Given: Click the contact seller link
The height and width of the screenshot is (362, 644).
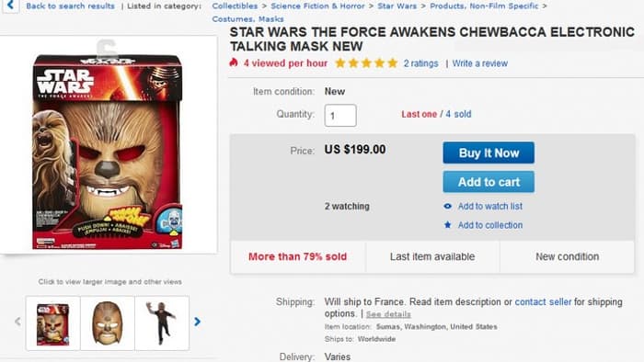Looking at the screenshot, I should [x=543, y=302].
